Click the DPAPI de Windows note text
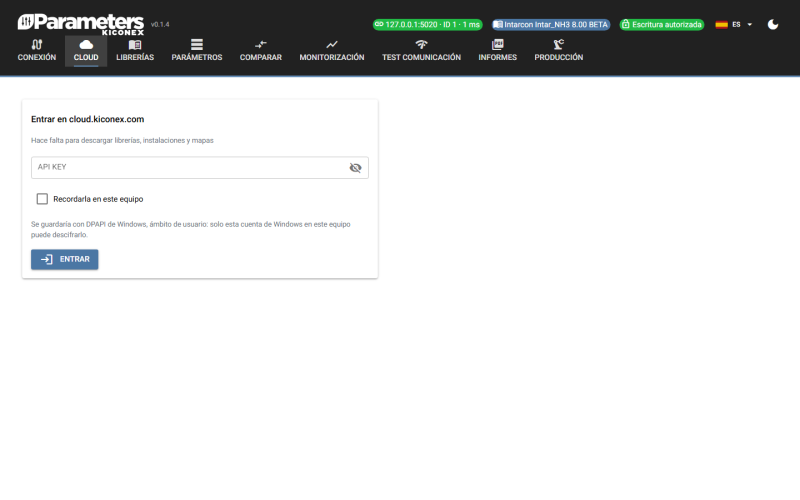The height and width of the screenshot is (500, 800). click(191, 230)
